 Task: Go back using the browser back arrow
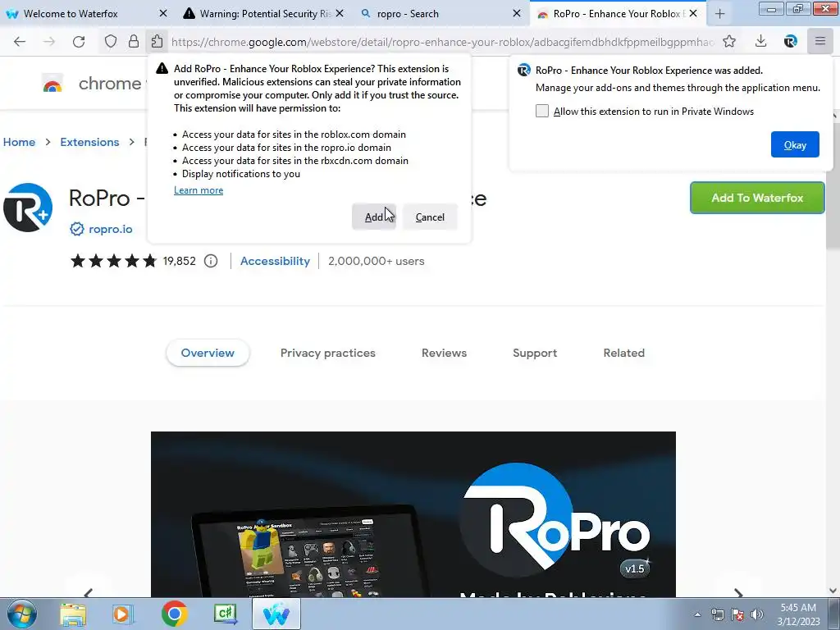point(20,42)
